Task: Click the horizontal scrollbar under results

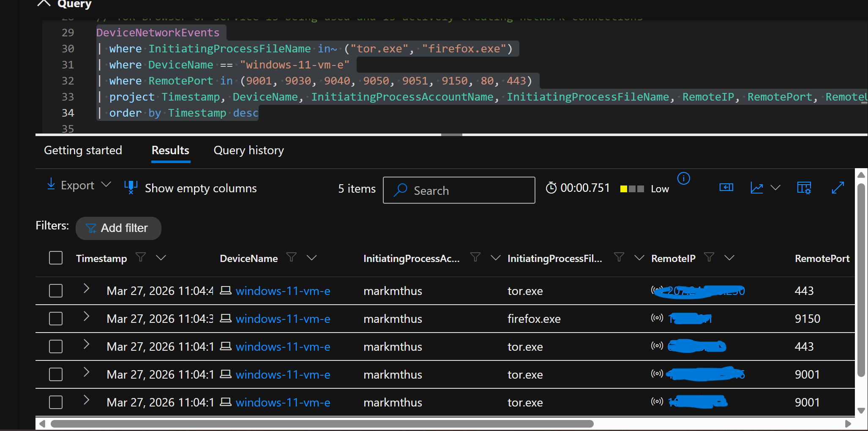Action: click(321, 423)
